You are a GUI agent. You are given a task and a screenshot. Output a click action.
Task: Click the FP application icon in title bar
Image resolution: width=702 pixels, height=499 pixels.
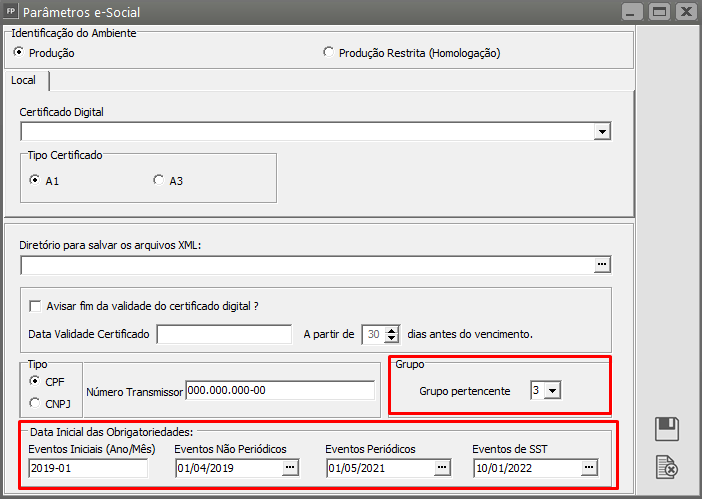(11, 12)
